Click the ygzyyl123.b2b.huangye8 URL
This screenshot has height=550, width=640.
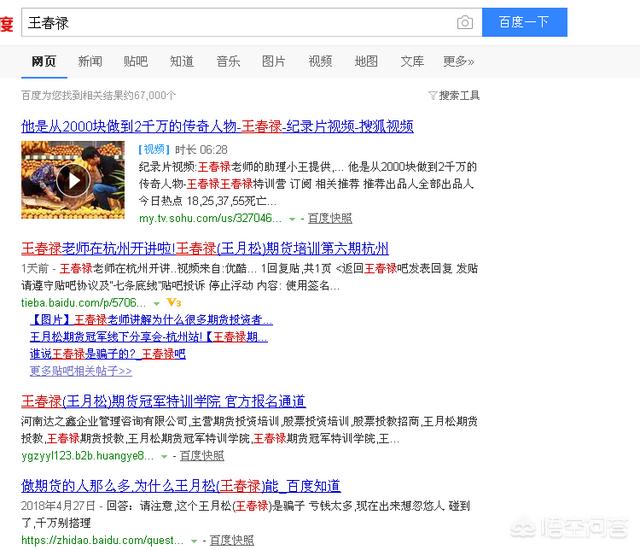(x=87, y=456)
